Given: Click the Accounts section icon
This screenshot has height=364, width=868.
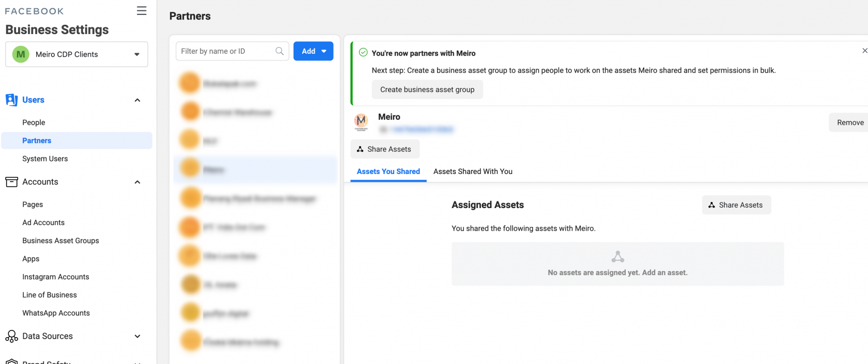Looking at the screenshot, I should [11, 182].
